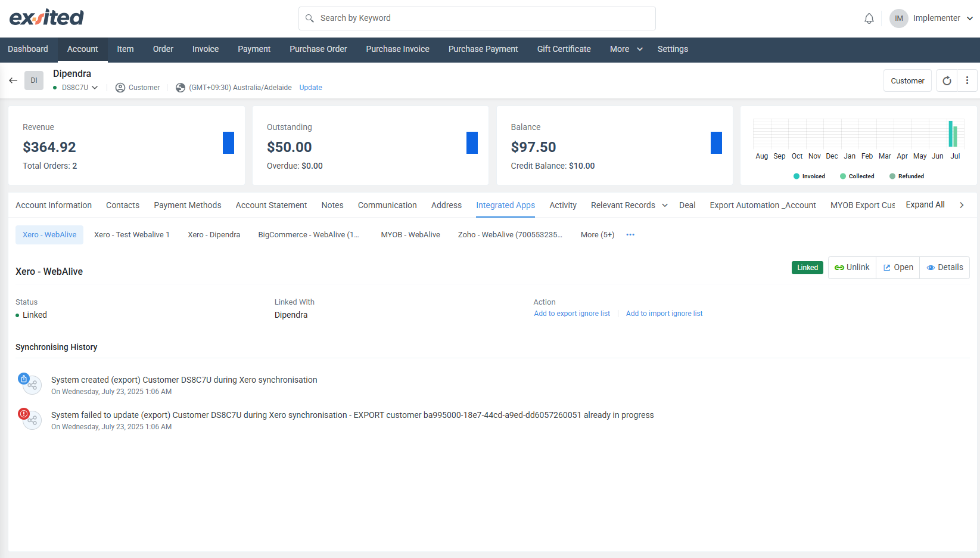This screenshot has height=558, width=980.
Task: Click the search magnifier icon
Action: click(310, 18)
